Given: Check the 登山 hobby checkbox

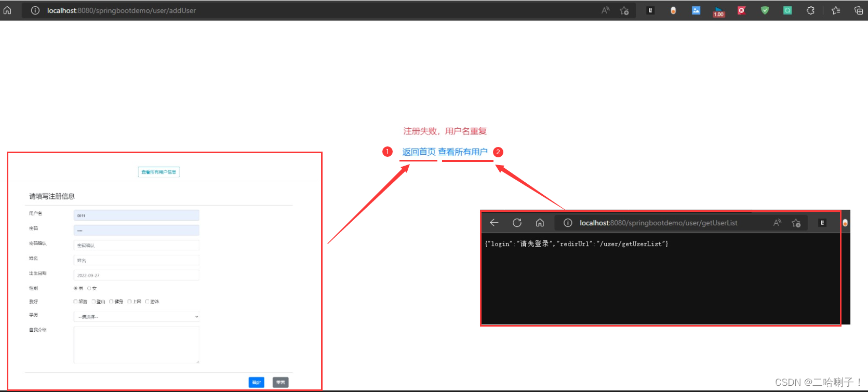Looking at the screenshot, I should coord(94,302).
